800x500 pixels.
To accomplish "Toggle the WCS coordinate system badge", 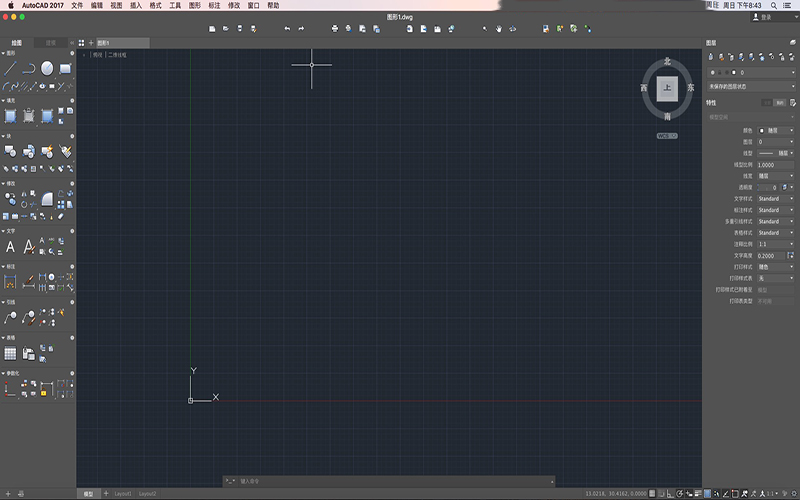I will coord(667,136).
